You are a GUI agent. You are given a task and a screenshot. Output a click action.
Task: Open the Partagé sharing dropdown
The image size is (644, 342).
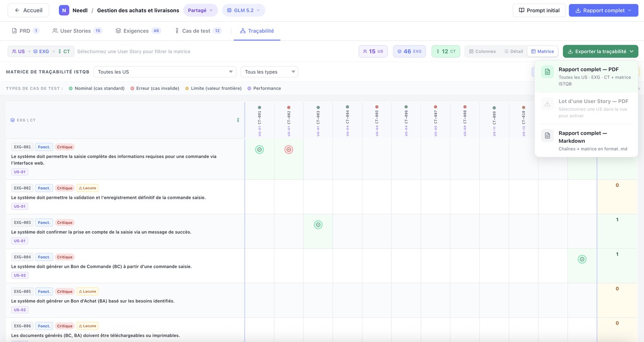pyautogui.click(x=201, y=10)
